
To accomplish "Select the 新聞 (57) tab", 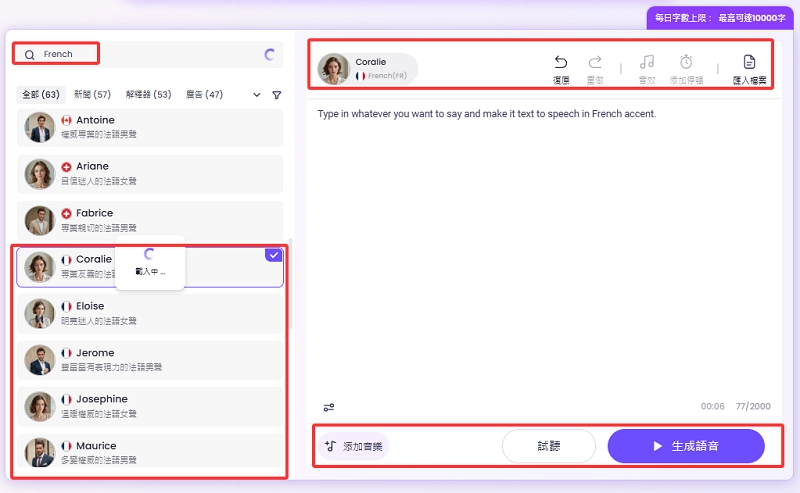I will [92, 94].
